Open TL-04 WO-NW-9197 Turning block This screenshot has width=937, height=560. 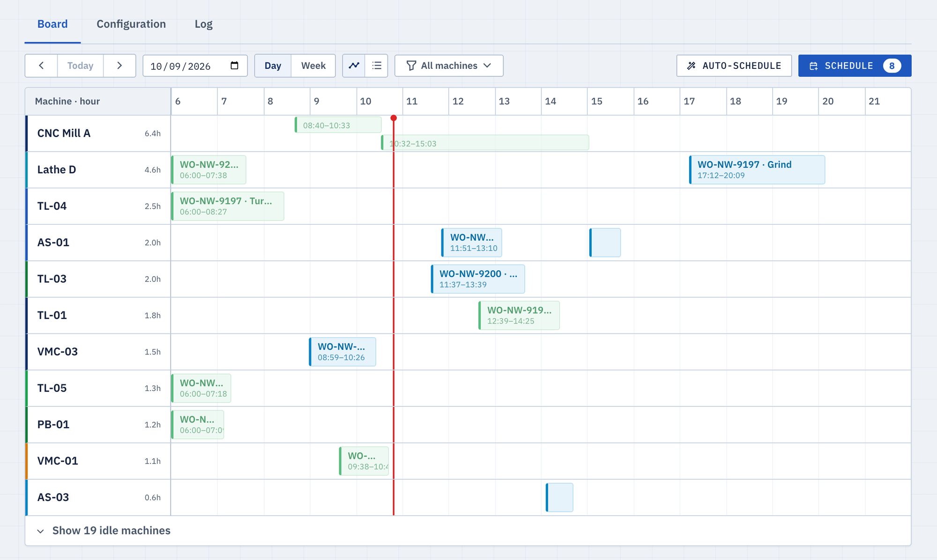point(228,206)
